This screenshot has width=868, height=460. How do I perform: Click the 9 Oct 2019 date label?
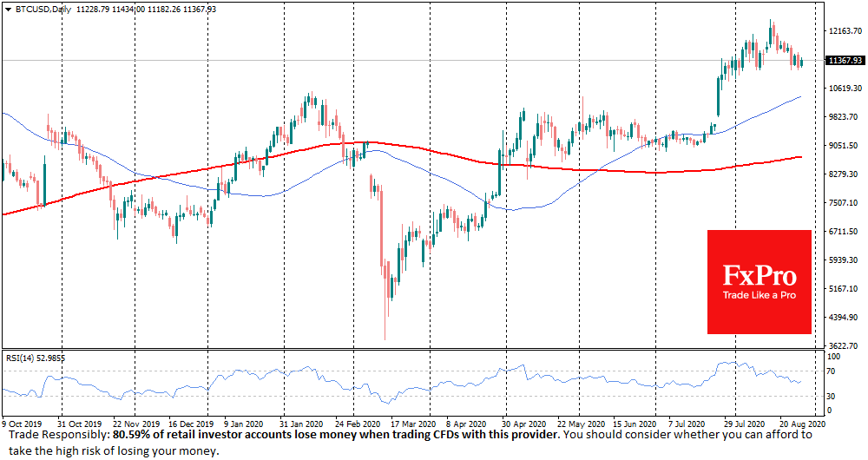[x=22, y=424]
